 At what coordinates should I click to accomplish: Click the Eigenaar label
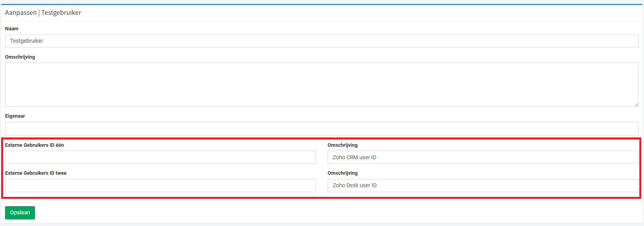click(15, 116)
